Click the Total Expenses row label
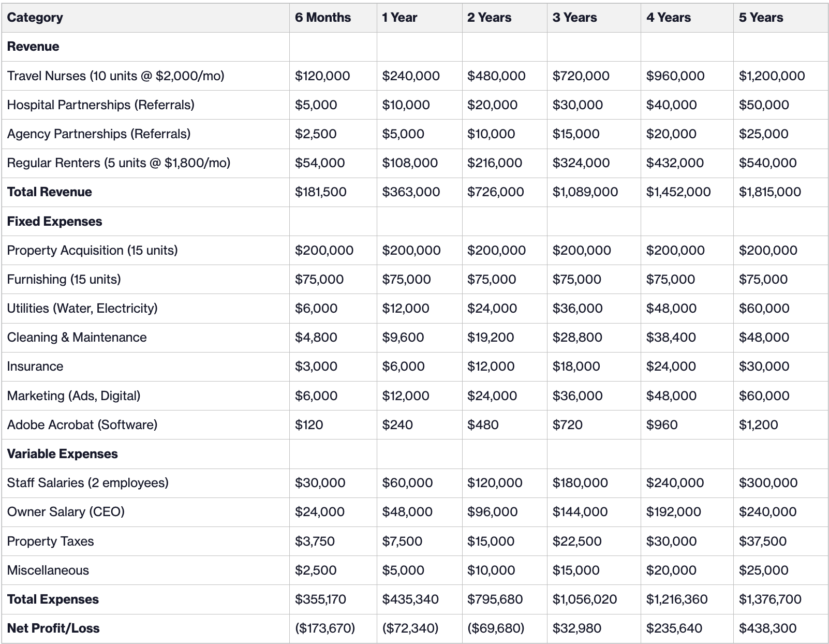Viewport: 829px width, 644px height. coord(53,599)
